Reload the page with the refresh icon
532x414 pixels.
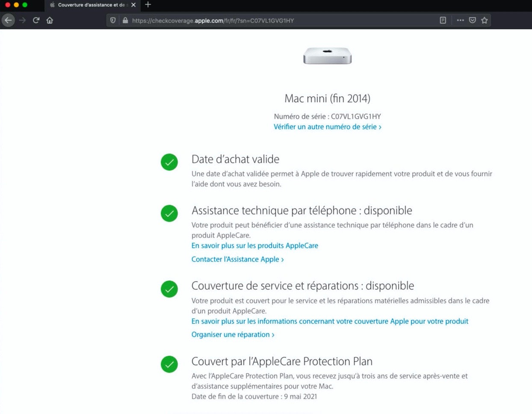pyautogui.click(x=36, y=20)
